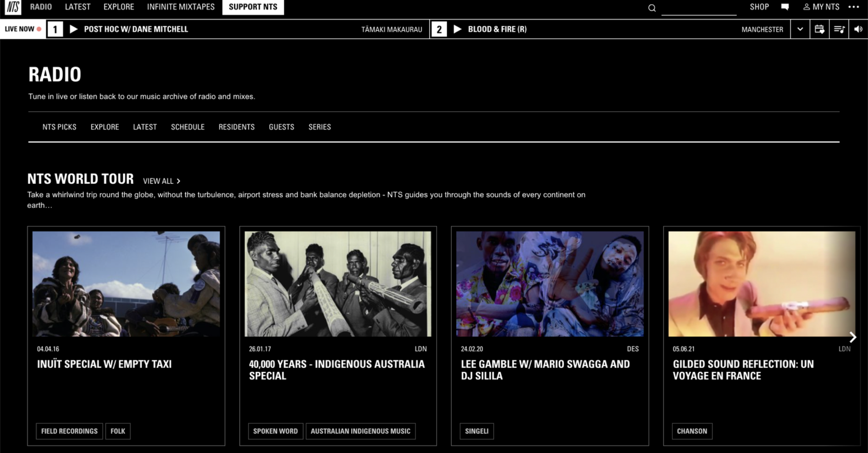Open the schedule calendar icon in player bar
Screen dimensions: 868x453
point(820,29)
